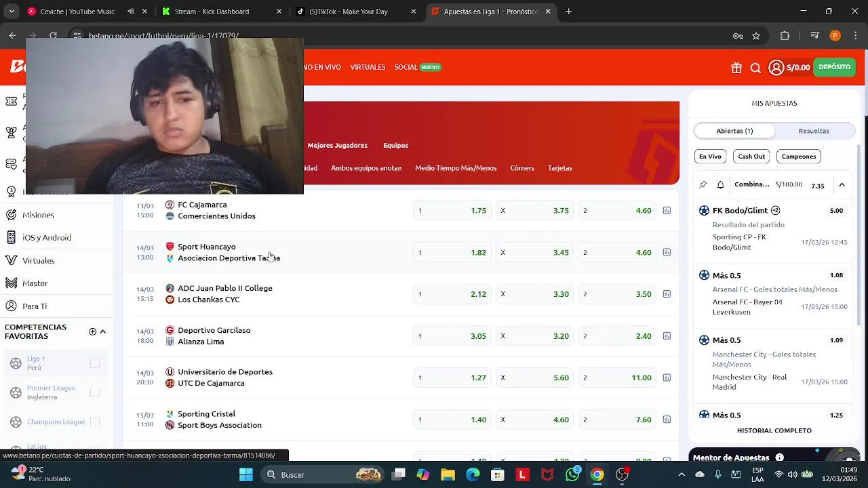Viewport: 868px width, 488px height.
Task: Click the search magnifier in Betano header
Action: 755,68
